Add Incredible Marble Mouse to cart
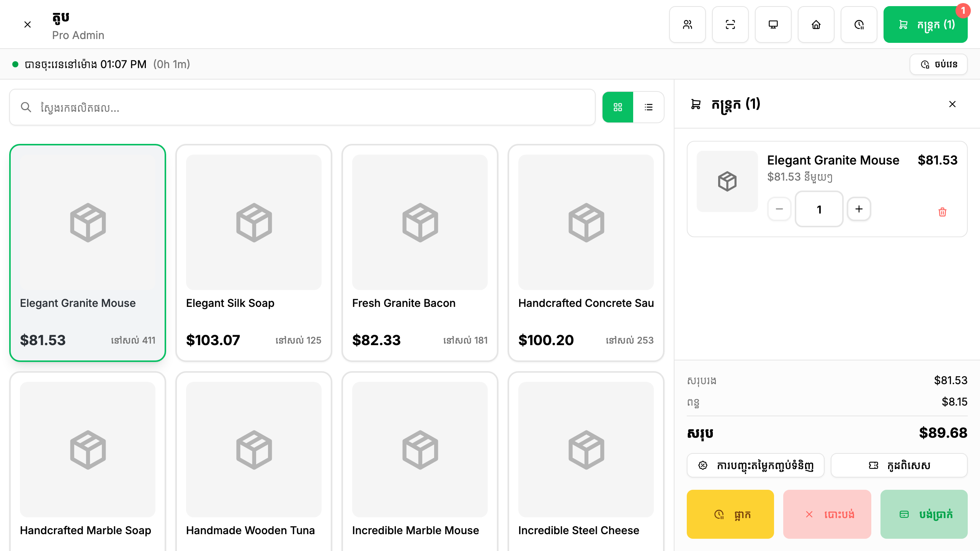 coord(420,461)
